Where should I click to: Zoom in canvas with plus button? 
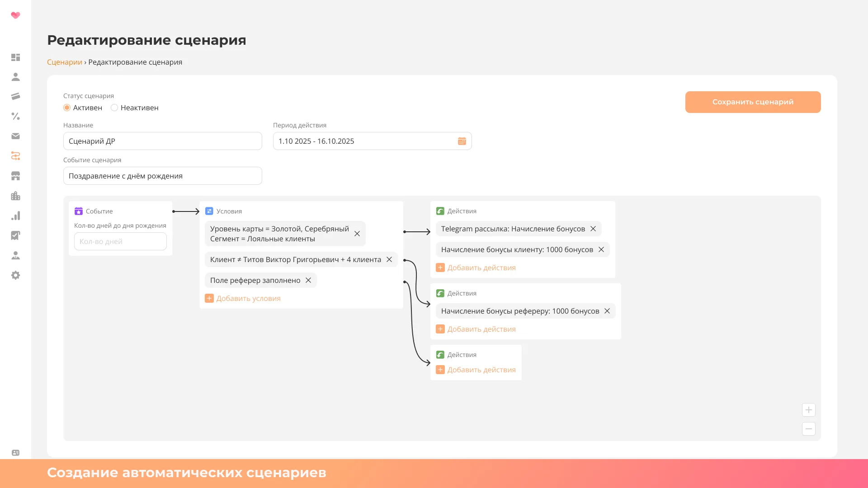pyautogui.click(x=808, y=410)
